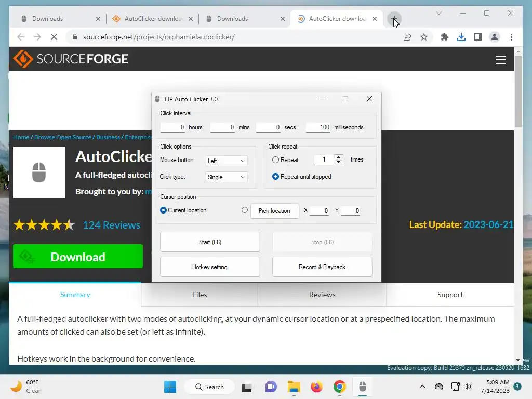The width and height of the screenshot is (532, 399).
Task: Click the Pick location button
Action: point(274,211)
